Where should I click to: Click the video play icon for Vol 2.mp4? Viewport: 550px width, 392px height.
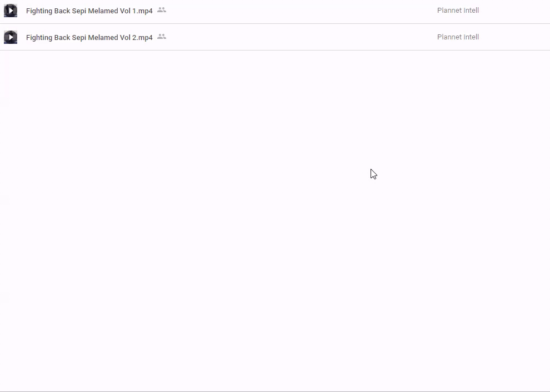(11, 37)
